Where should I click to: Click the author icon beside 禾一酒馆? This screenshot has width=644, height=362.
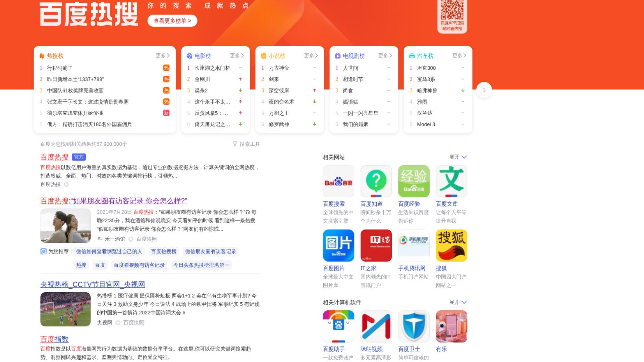click(x=100, y=239)
